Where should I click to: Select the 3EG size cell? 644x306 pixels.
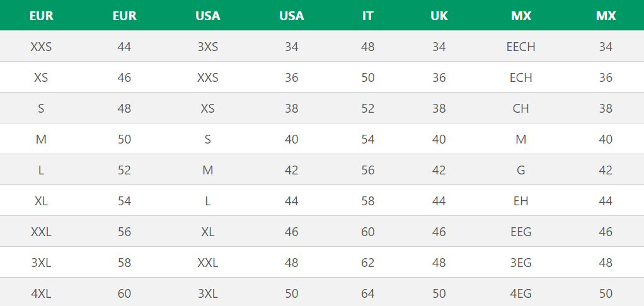pyautogui.click(x=520, y=263)
